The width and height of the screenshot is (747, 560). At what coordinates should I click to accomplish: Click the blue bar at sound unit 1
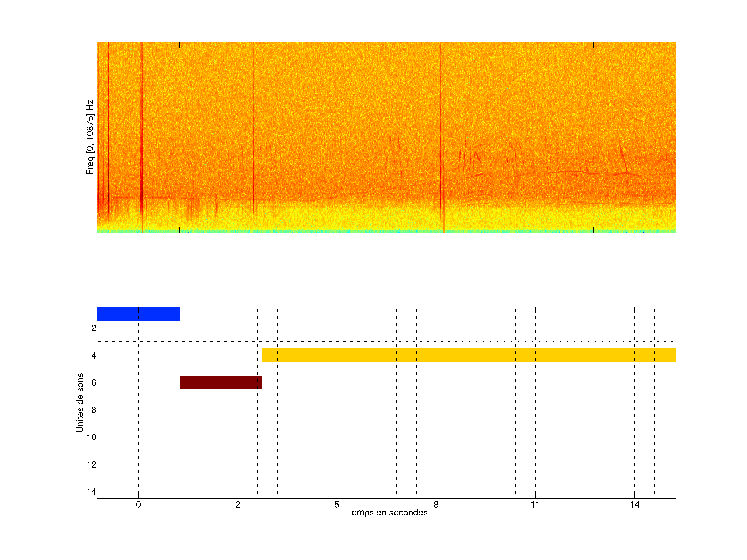138,314
